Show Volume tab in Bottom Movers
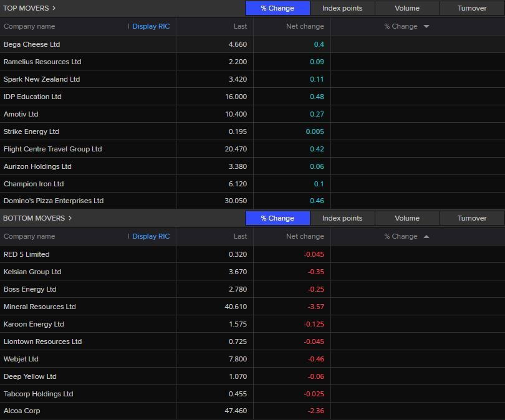 pos(407,218)
